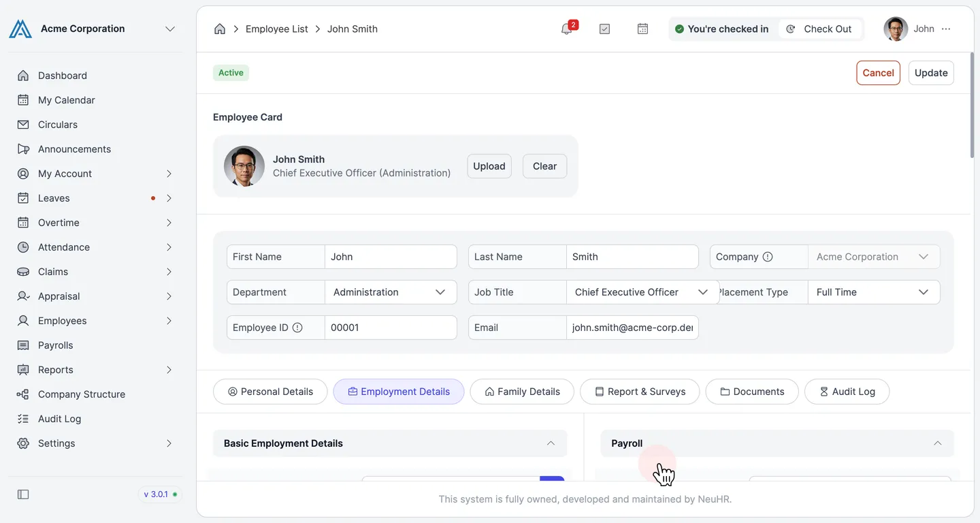Open the Documents tab
980x523 pixels.
tap(752, 392)
